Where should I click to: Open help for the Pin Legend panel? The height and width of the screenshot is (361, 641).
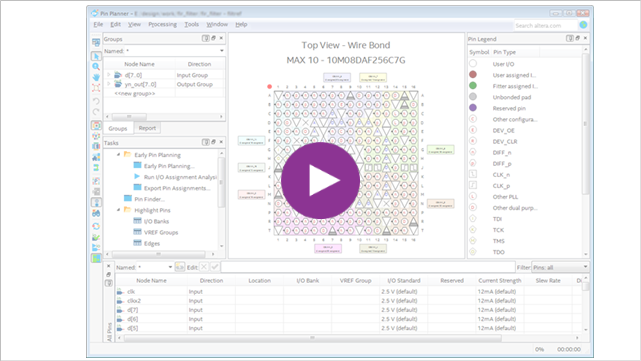click(x=569, y=38)
